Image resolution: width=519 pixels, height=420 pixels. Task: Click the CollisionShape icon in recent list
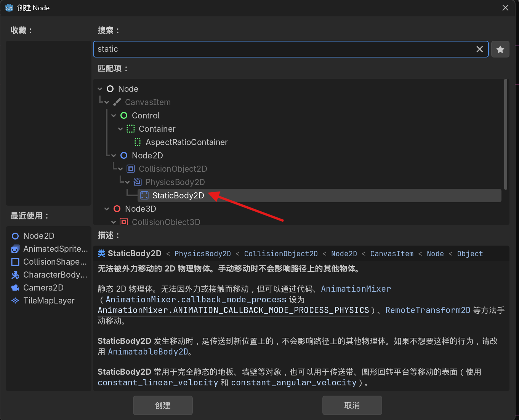[15, 262]
